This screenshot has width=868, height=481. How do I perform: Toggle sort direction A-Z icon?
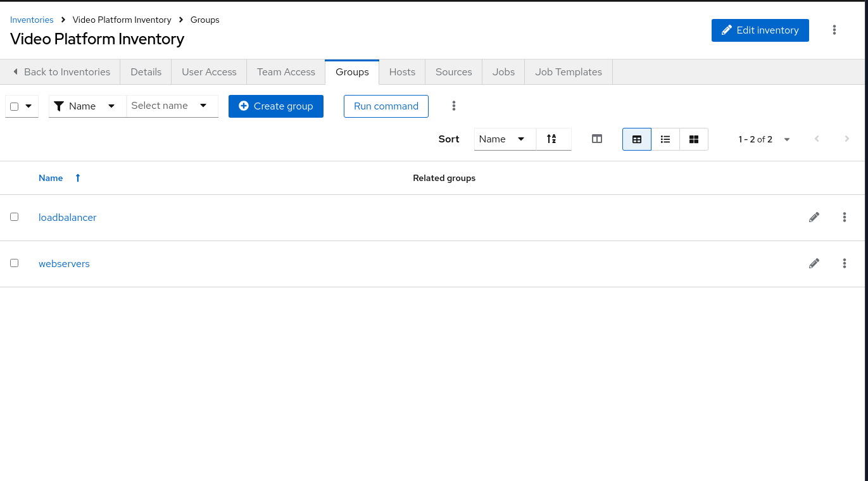551,139
